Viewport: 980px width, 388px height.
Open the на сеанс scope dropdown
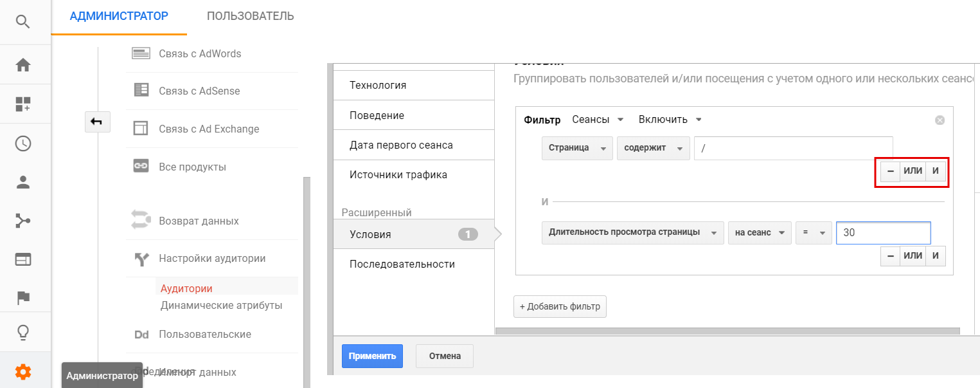[x=760, y=233]
